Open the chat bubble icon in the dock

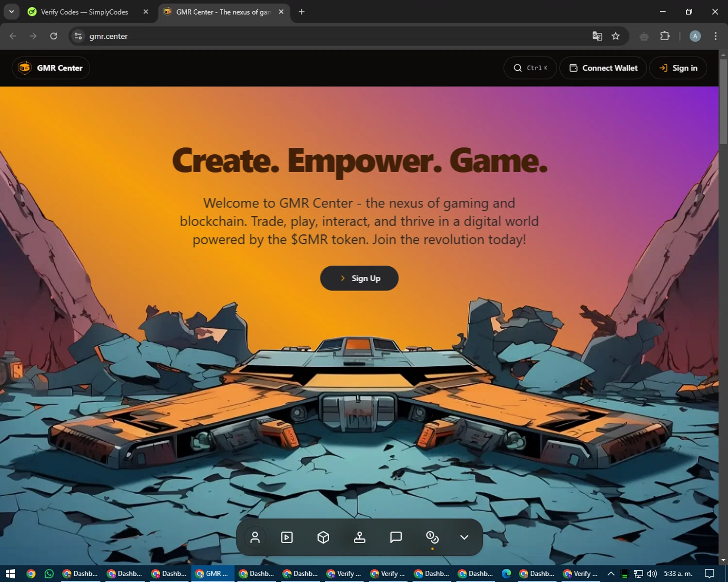pyautogui.click(x=396, y=537)
